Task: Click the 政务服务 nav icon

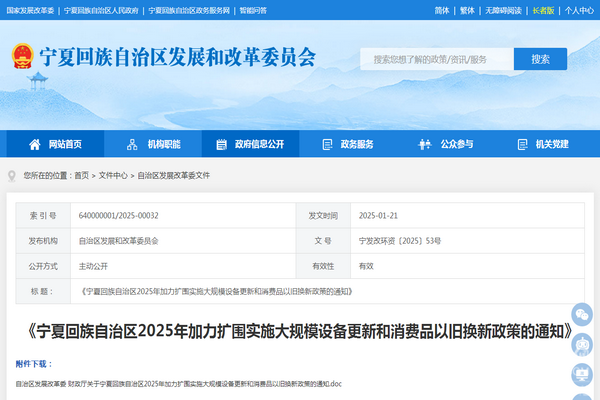Action: click(x=327, y=144)
